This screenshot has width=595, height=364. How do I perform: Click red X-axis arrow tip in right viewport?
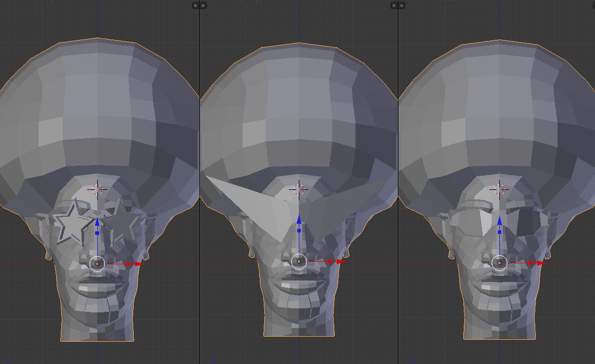[541, 263]
